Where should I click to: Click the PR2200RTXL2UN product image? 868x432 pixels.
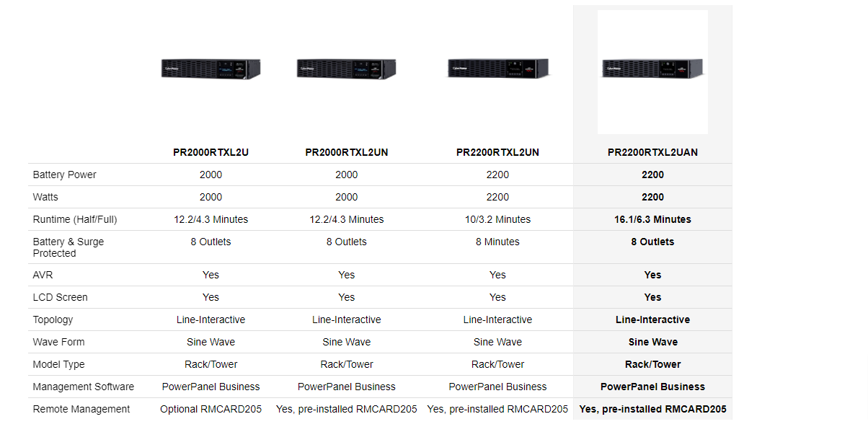coord(497,69)
